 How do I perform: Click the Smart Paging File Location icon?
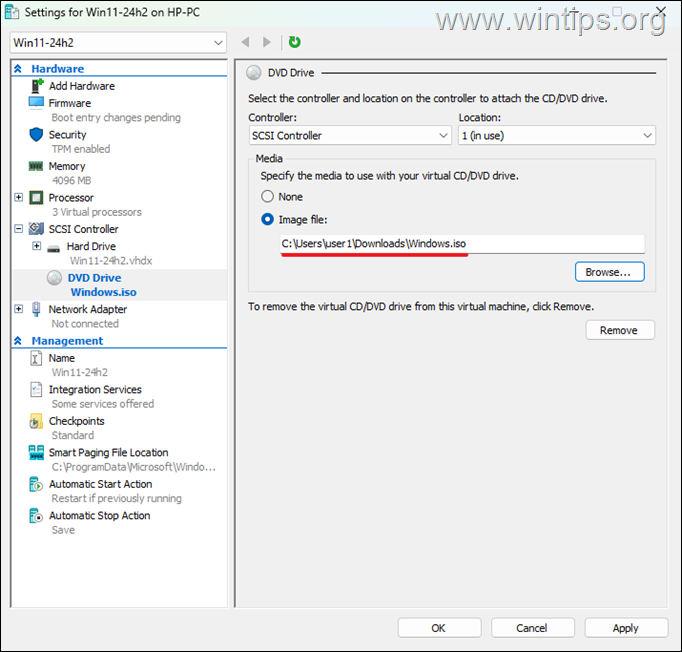pos(36,452)
